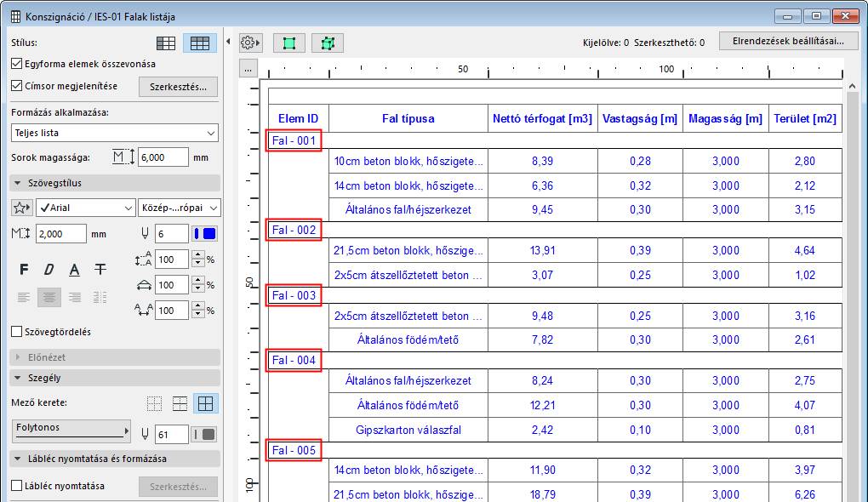Viewport: 868px width, 502px height.
Task: Open the Teljes lista dropdown
Action: (115, 133)
